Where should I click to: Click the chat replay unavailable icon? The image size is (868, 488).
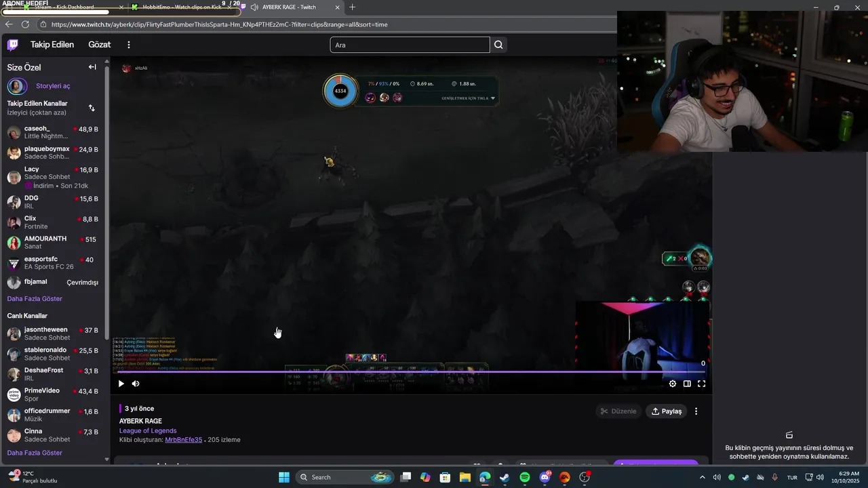pos(789,435)
